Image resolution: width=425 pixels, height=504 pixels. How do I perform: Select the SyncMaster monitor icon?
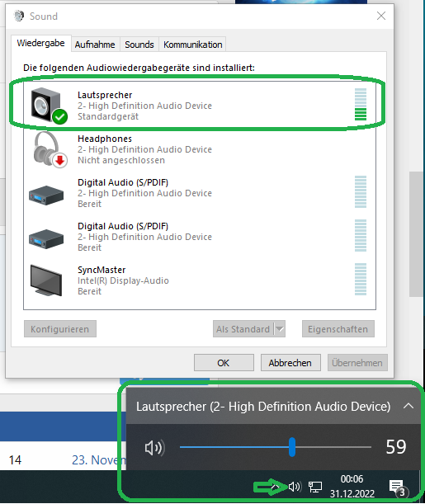click(x=46, y=280)
